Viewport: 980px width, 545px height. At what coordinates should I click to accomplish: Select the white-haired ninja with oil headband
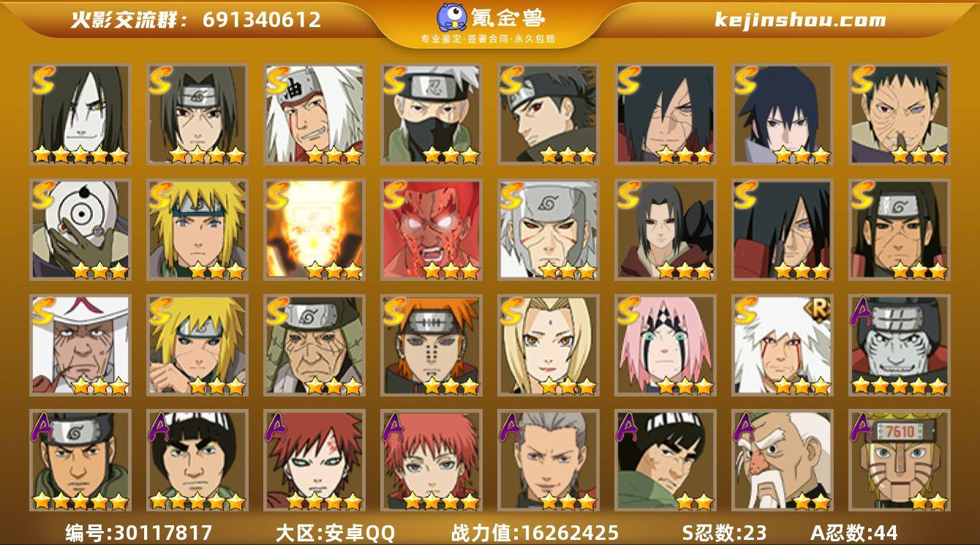[x=314, y=115]
